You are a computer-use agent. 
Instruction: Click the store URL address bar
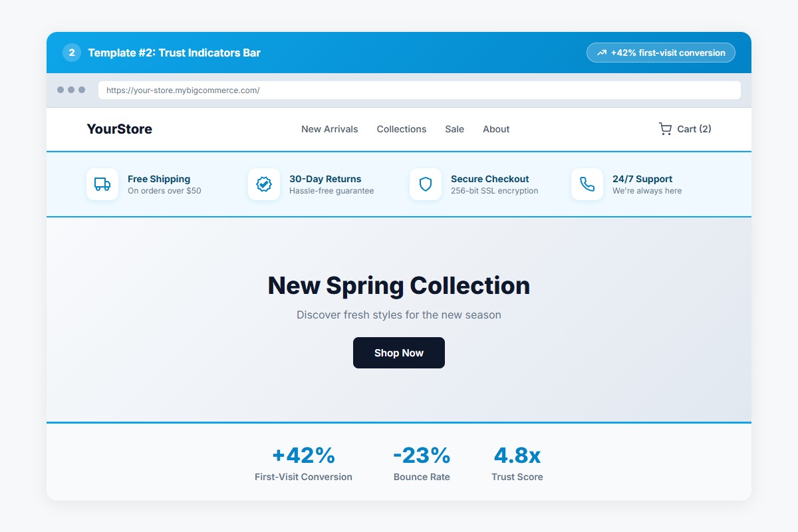pyautogui.click(x=419, y=90)
